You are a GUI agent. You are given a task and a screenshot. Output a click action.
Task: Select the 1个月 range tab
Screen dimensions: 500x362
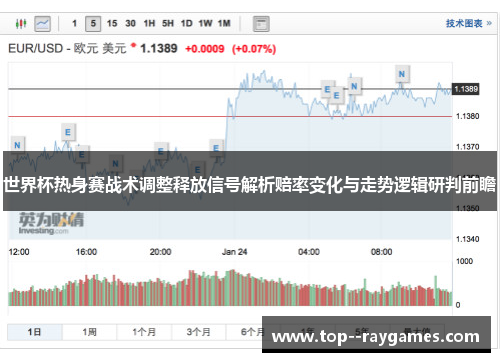[x=144, y=332]
